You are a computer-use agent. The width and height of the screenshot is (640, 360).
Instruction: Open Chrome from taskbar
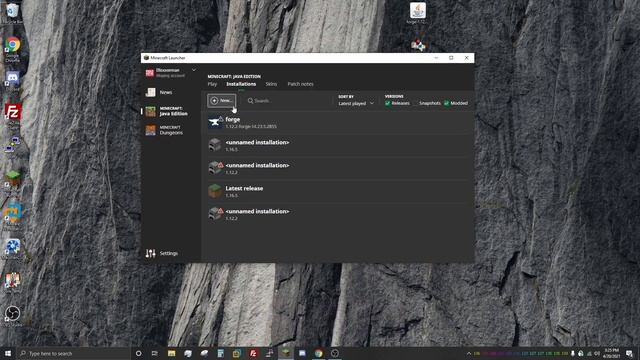pyautogui.click(x=318, y=353)
